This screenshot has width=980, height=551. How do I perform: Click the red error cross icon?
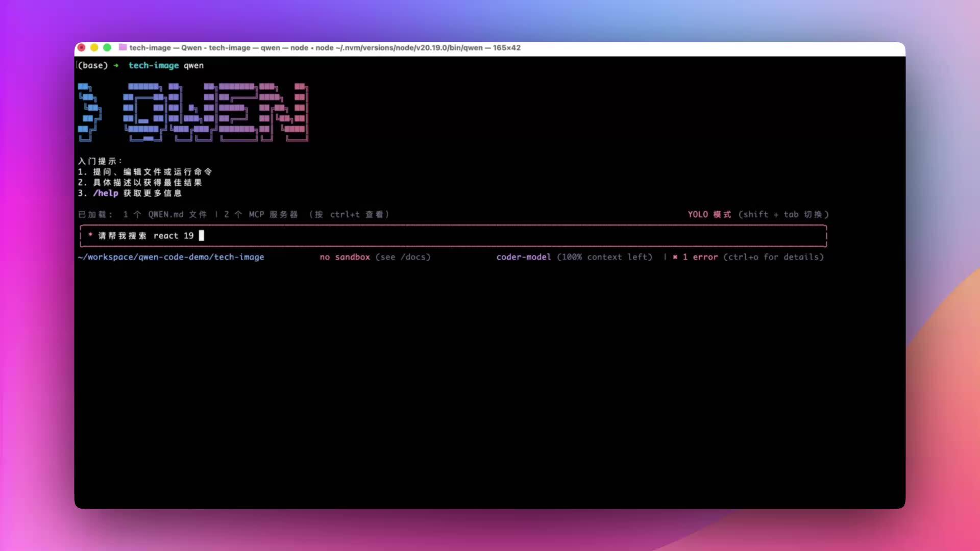tap(675, 257)
